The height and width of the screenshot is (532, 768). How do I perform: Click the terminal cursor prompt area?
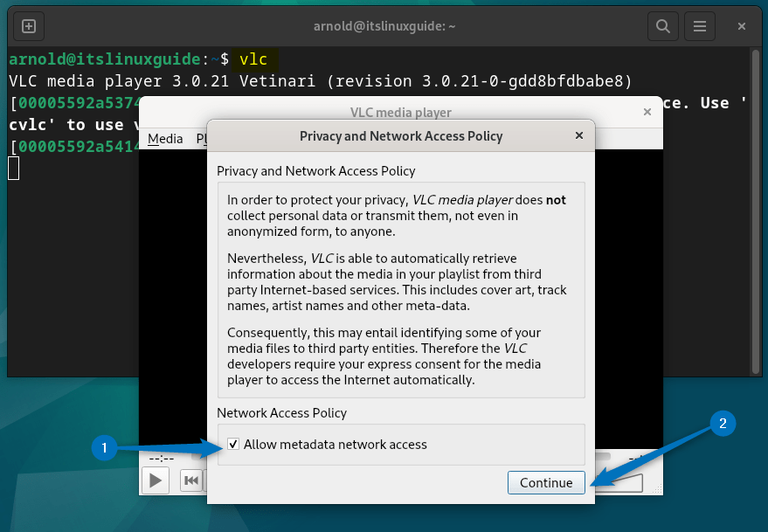13,168
